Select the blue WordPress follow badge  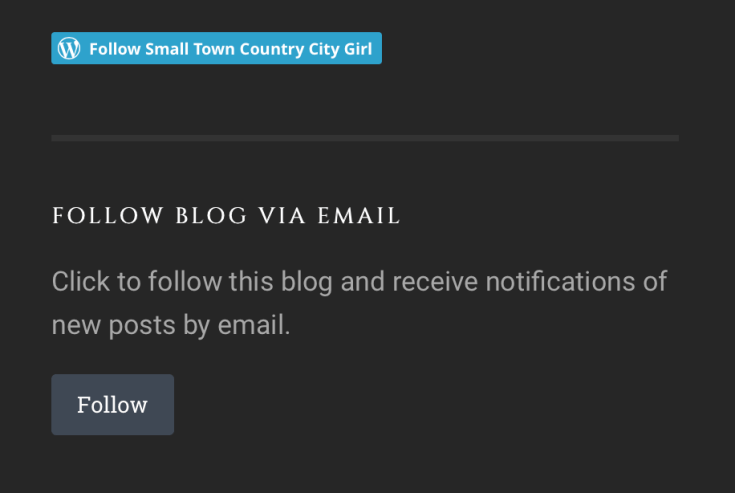coord(216,48)
